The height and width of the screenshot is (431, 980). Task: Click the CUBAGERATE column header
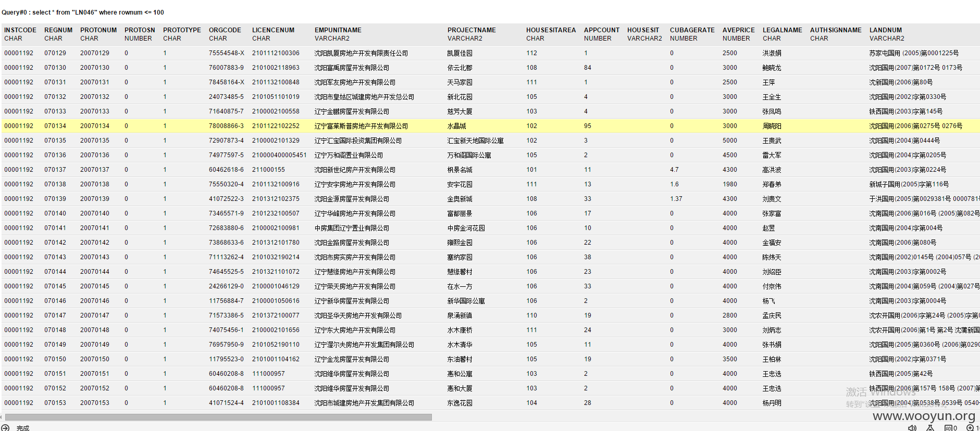(692, 30)
